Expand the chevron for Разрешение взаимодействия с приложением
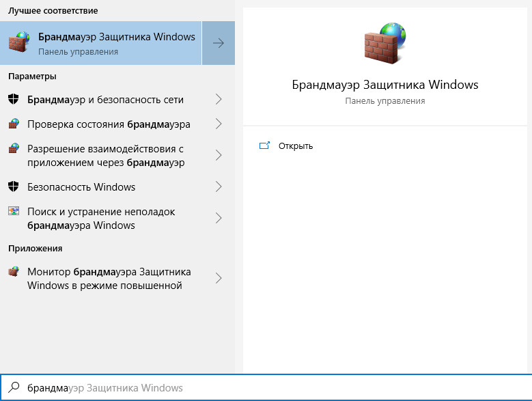532x401 pixels. 219,155
